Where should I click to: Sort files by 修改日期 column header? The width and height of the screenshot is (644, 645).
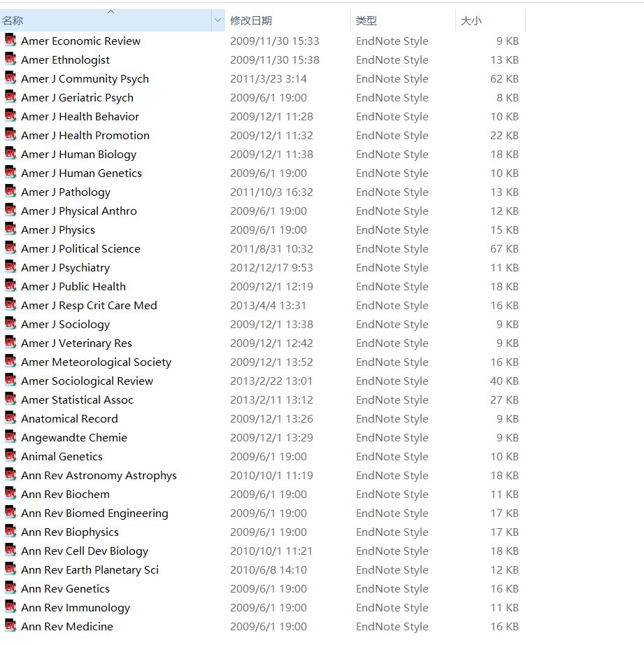pos(287,20)
